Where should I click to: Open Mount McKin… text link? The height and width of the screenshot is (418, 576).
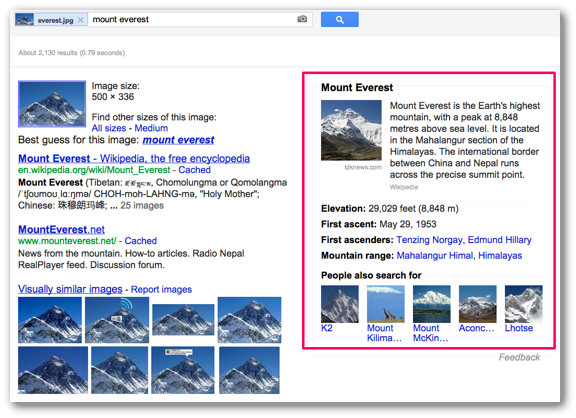click(x=431, y=333)
